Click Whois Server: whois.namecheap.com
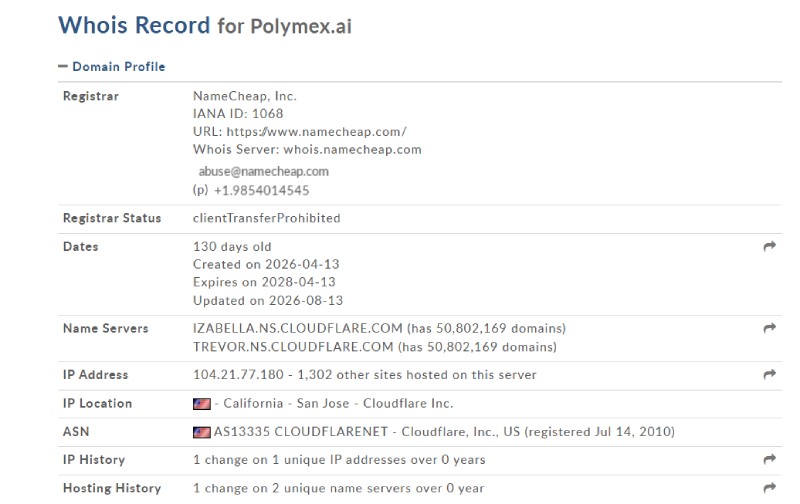Image resolution: width=800 pixels, height=504 pixels. [x=307, y=149]
